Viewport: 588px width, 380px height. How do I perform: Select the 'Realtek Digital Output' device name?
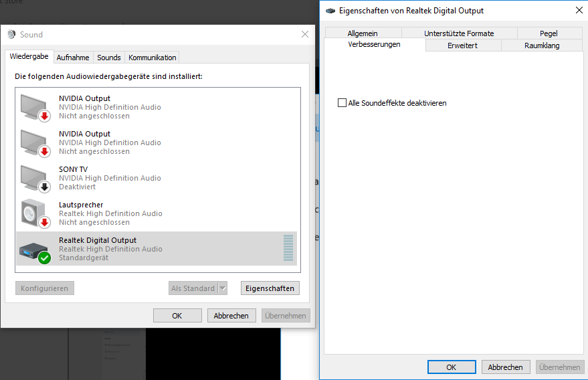click(98, 240)
